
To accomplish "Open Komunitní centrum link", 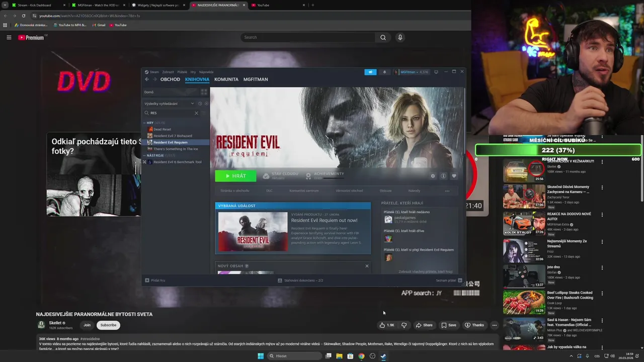I will pos(304,191).
